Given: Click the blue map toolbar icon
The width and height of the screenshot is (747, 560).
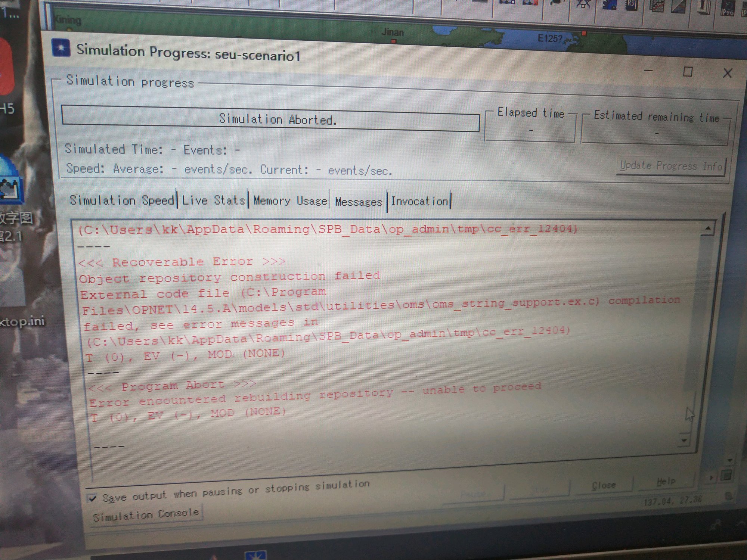Looking at the screenshot, I should [609, 5].
